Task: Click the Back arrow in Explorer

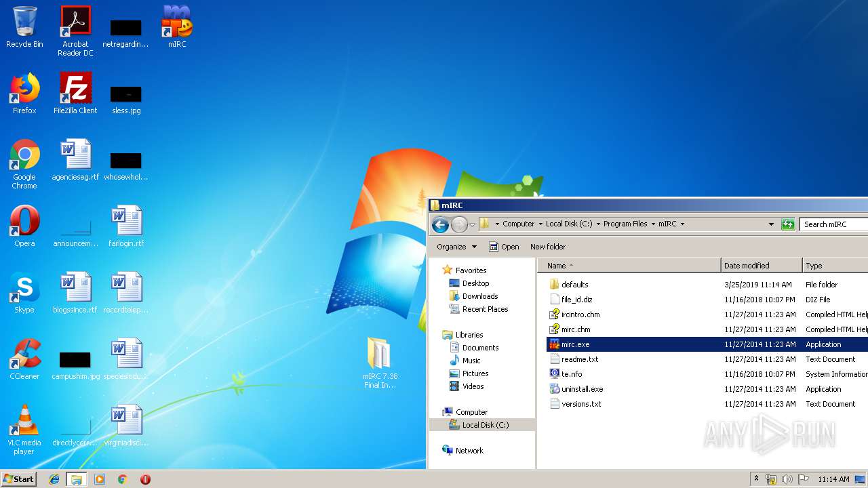Action: coord(440,224)
